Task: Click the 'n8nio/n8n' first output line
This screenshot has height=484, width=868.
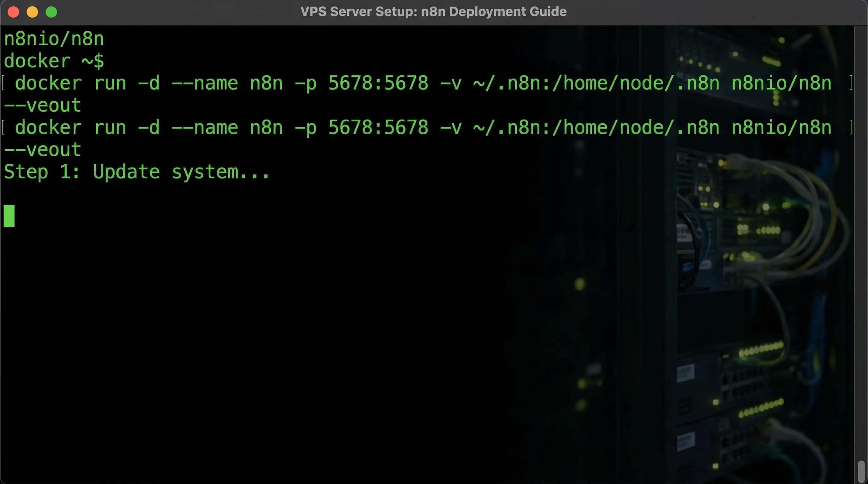Action: (54, 39)
